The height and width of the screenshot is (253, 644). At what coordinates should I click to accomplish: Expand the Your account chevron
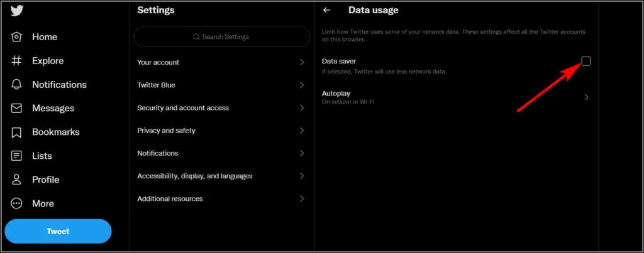pyautogui.click(x=302, y=62)
